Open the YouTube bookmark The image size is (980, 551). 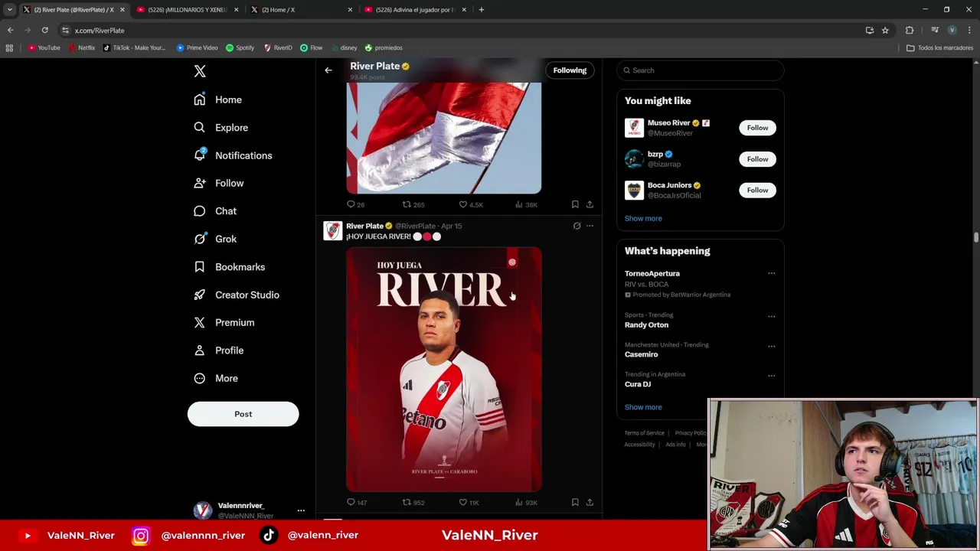point(44,47)
